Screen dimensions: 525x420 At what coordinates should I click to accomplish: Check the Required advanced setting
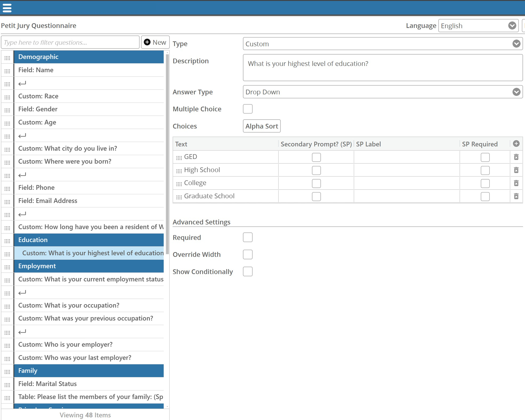[248, 237]
